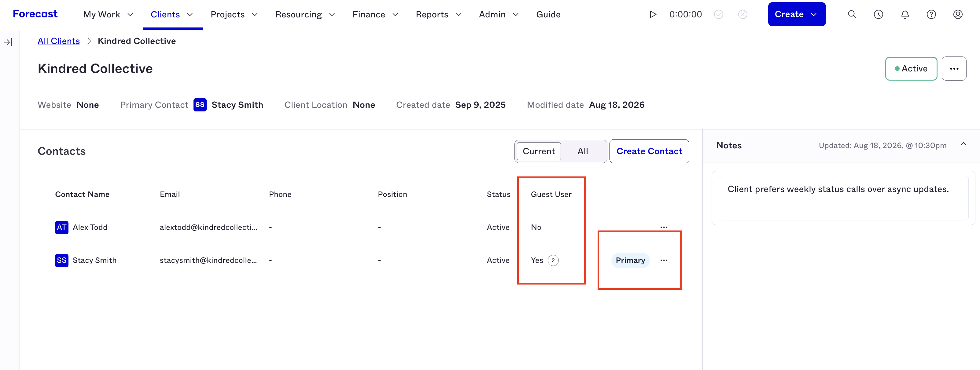
Task: Click the Created date Sep 9, 2025
Action: pos(480,105)
